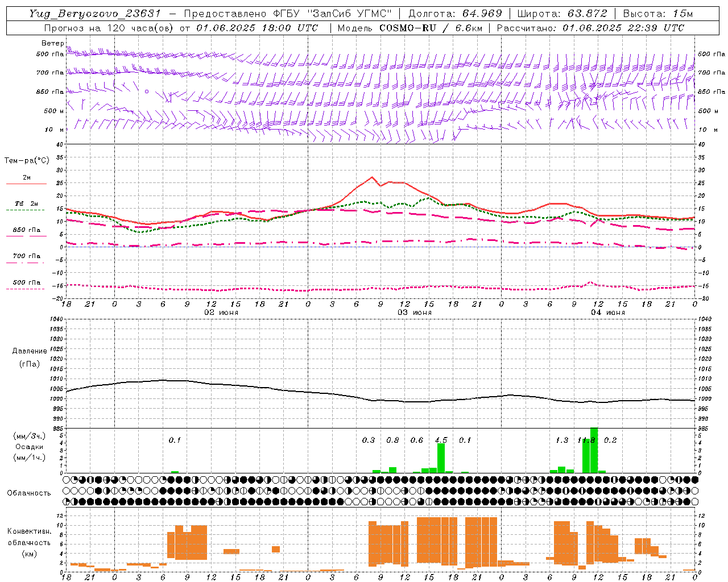Click the Давление pressure panel label

point(30,351)
